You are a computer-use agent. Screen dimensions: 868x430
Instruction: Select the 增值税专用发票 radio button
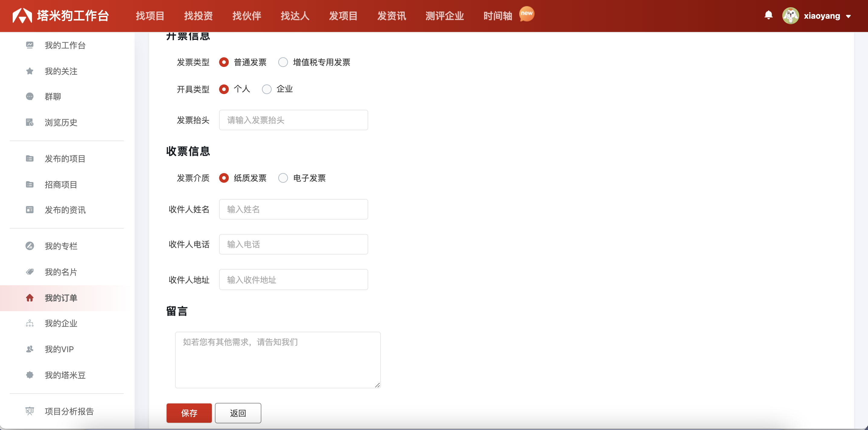click(283, 62)
